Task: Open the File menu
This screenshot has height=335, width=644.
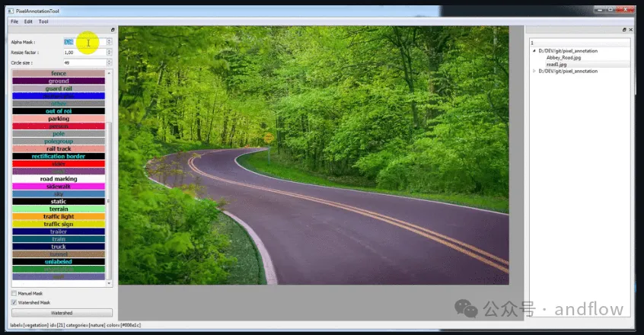Action: click(x=14, y=21)
